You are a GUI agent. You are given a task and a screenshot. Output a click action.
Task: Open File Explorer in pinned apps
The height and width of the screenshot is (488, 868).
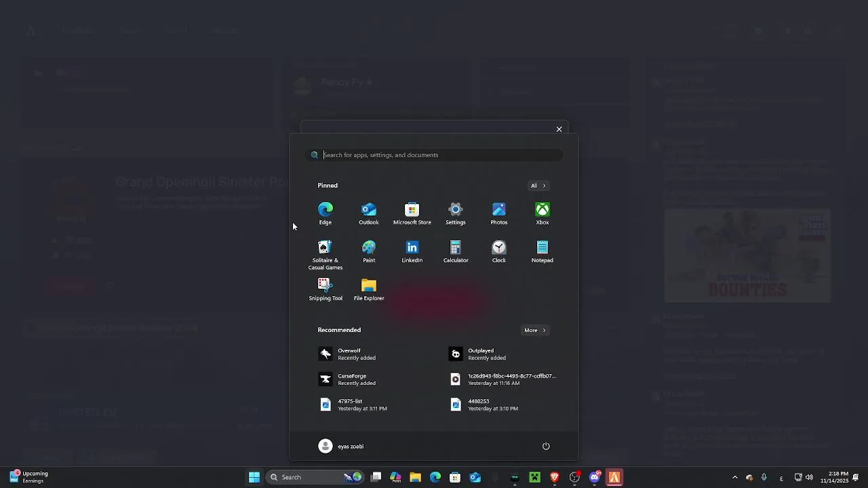[369, 289]
